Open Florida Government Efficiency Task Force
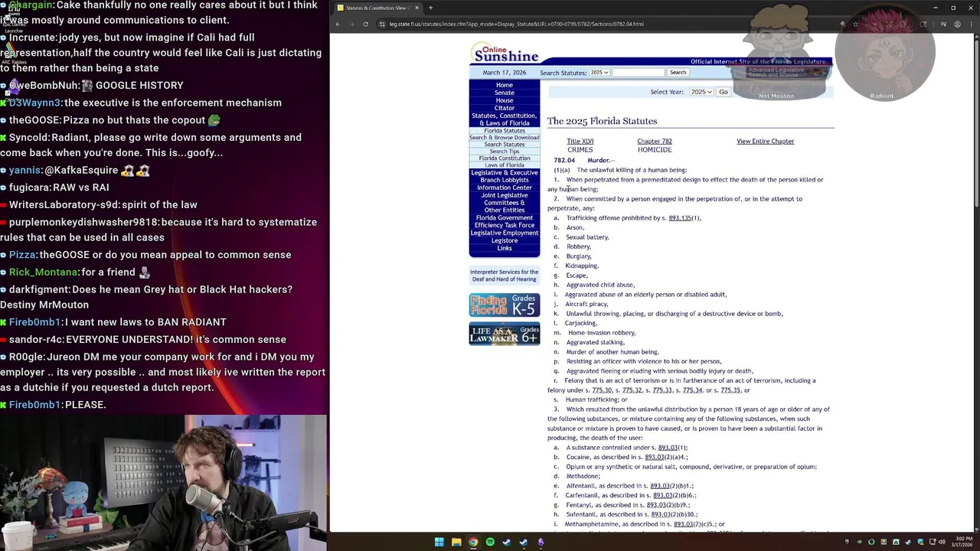980x551 pixels. point(505,221)
